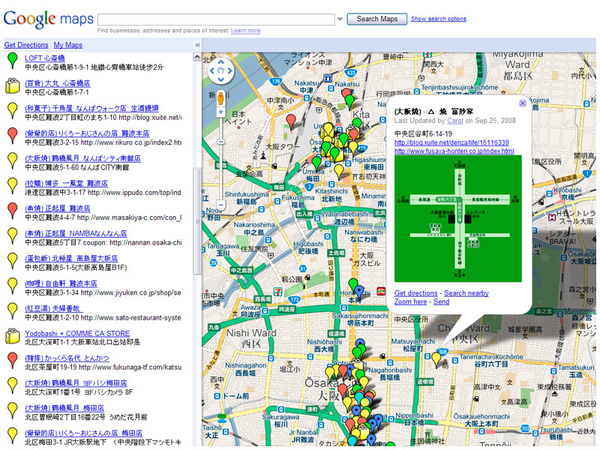The width and height of the screenshot is (600, 450).
Task: Click the yellow pin beside なんばCITY南館 entry
Action: (13, 161)
